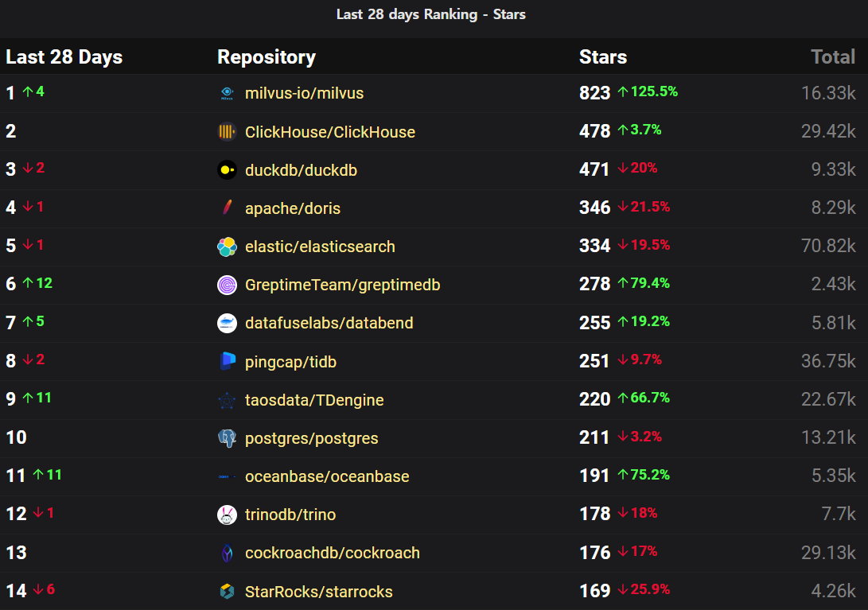Select the 334 stars value for elasticsearch
Image resolution: width=868 pixels, height=610 pixels.
pyautogui.click(x=594, y=246)
